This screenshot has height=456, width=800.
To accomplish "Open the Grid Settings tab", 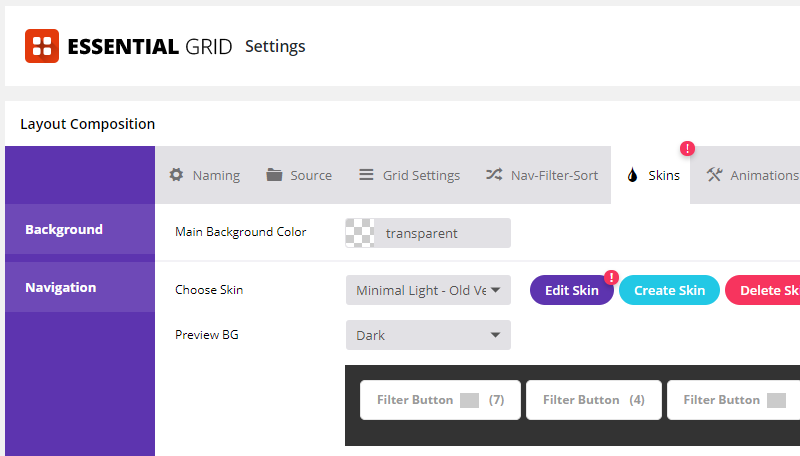I will tap(409, 175).
